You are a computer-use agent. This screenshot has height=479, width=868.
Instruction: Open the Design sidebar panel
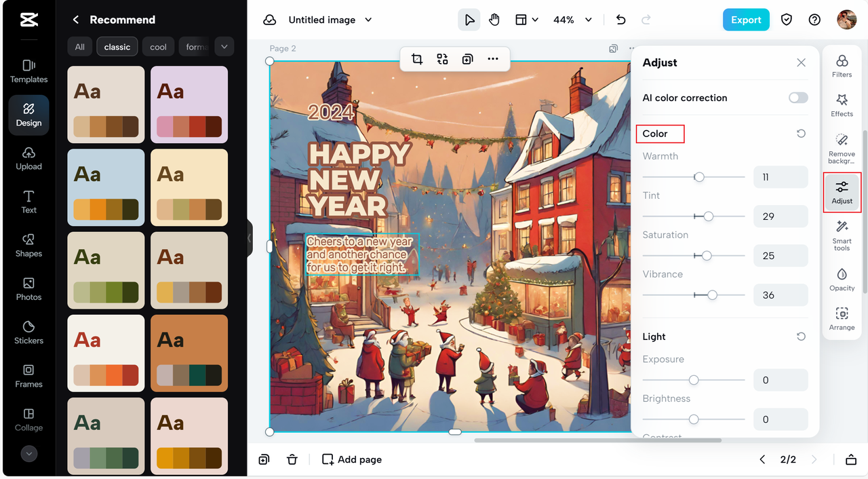coord(28,115)
